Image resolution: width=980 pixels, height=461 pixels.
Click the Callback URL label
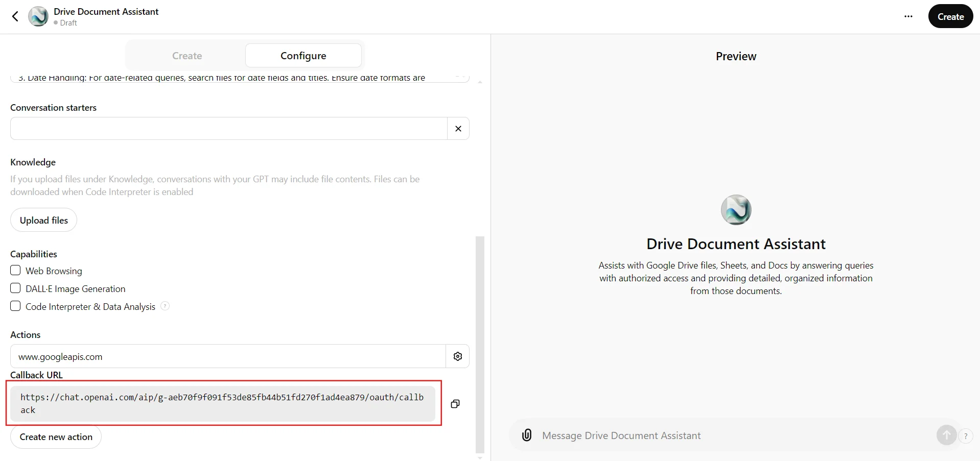(36, 375)
